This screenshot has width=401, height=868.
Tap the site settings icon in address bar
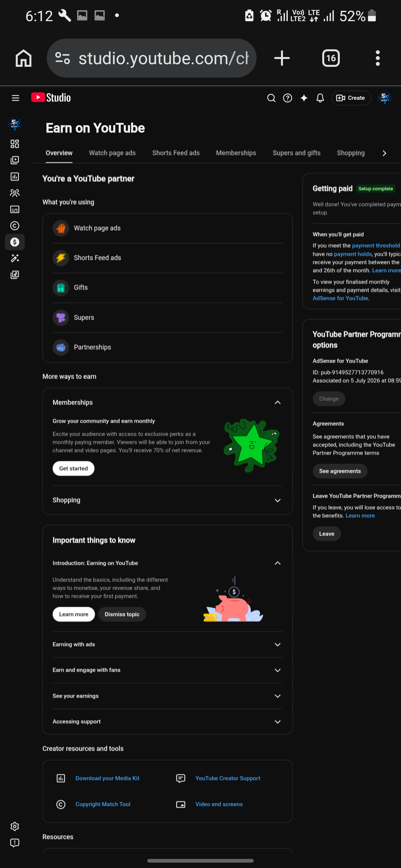coord(62,58)
